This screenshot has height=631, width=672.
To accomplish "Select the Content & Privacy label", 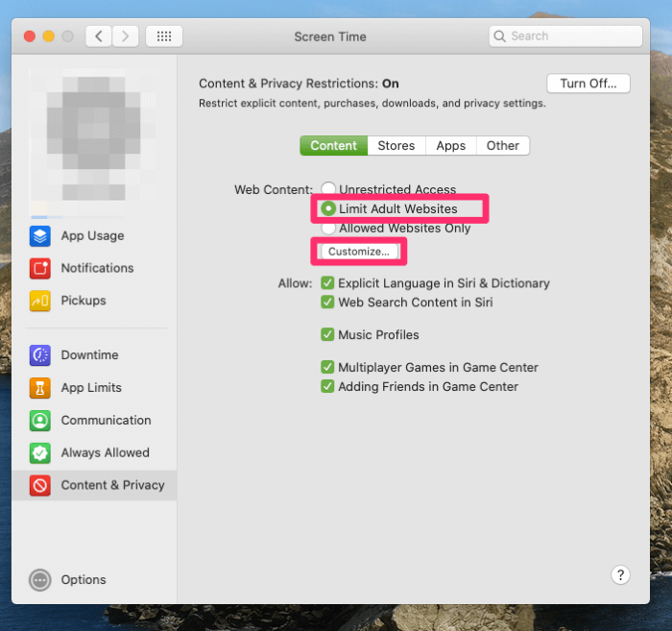I will pos(112,485).
